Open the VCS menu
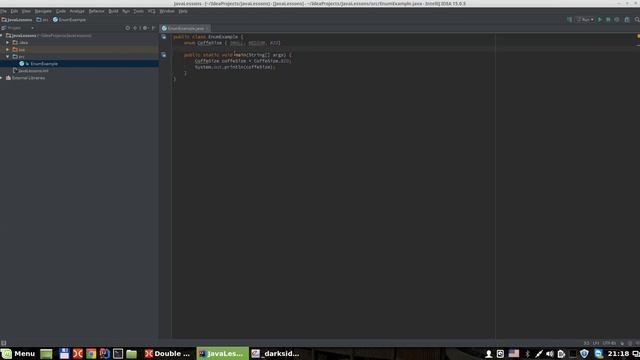The width and height of the screenshot is (640, 360). click(152, 11)
